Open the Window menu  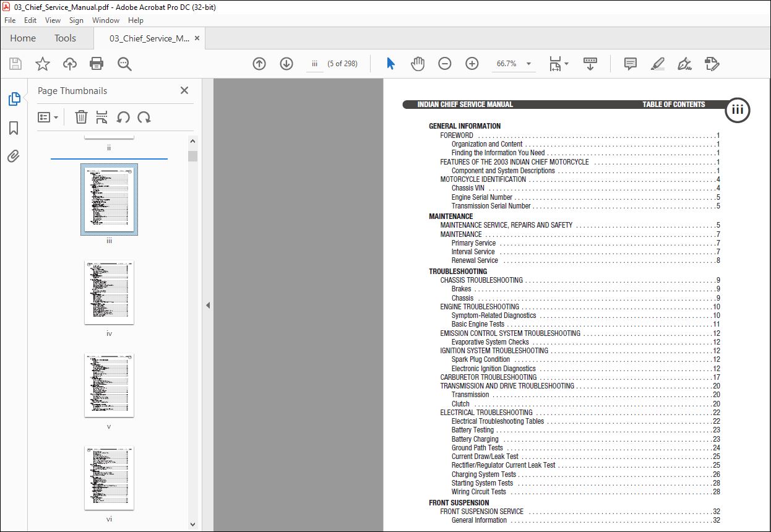click(106, 20)
